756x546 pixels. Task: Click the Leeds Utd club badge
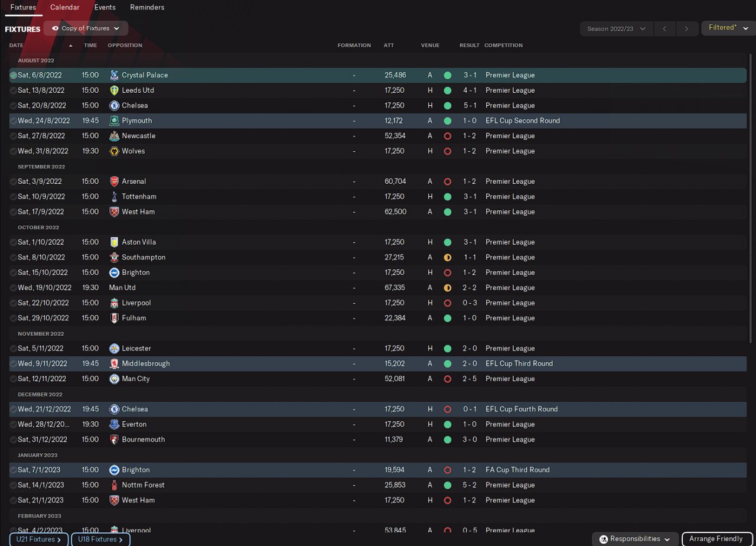(114, 90)
